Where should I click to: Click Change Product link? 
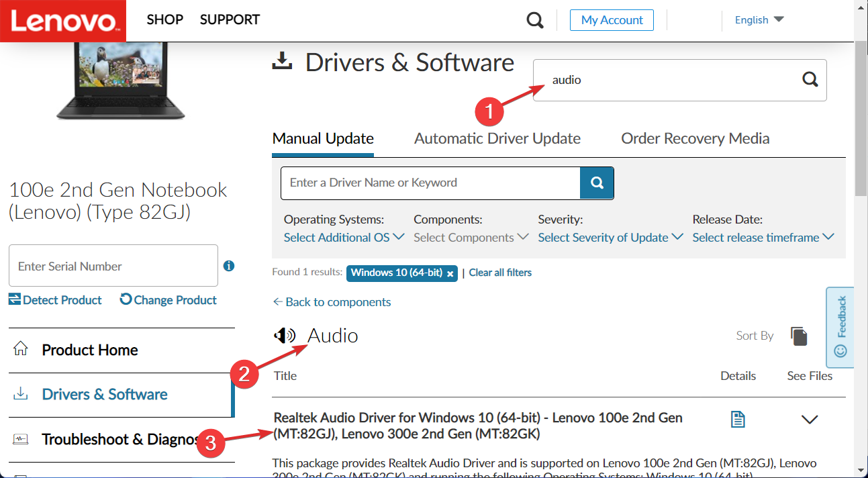(x=168, y=300)
